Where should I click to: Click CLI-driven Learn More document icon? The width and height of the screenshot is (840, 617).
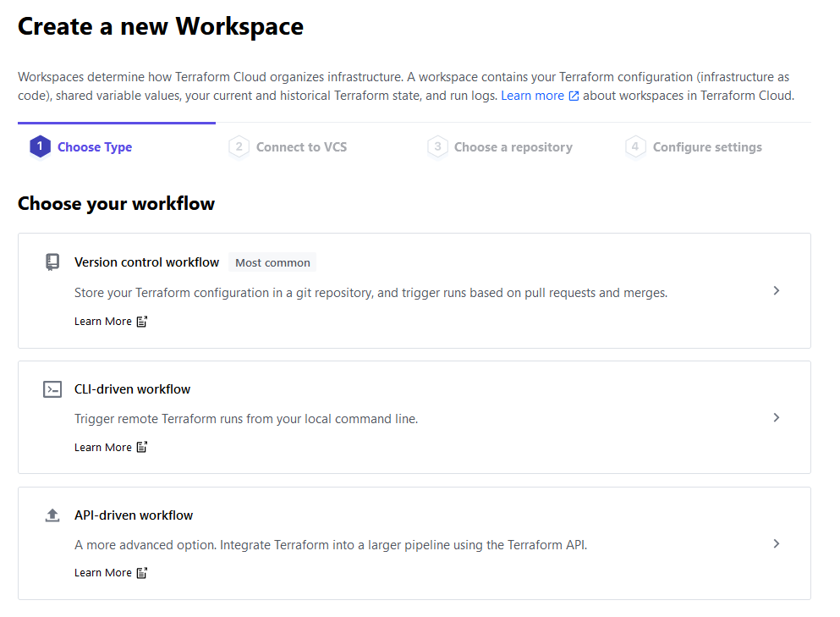pos(142,447)
